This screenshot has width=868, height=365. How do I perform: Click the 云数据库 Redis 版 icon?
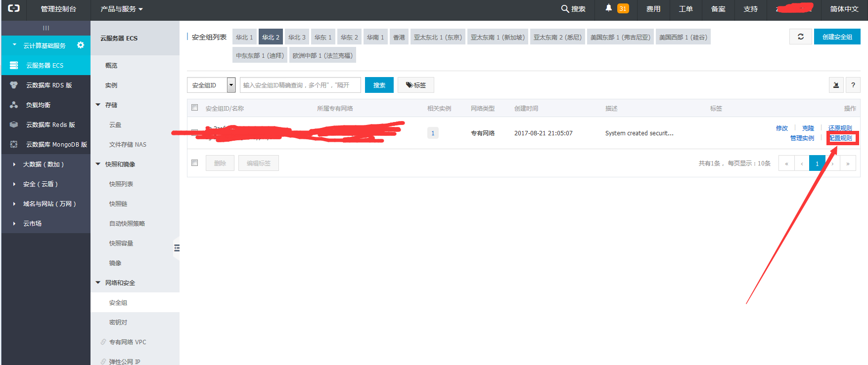pyautogui.click(x=14, y=124)
